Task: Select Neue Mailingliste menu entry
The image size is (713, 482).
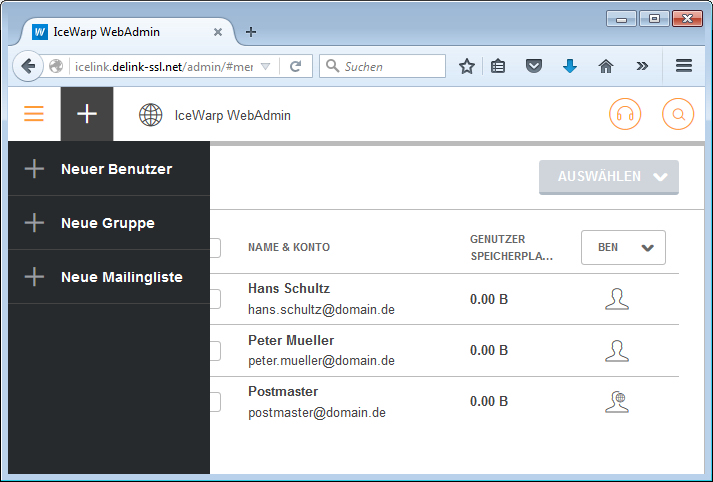Action: pos(121,277)
